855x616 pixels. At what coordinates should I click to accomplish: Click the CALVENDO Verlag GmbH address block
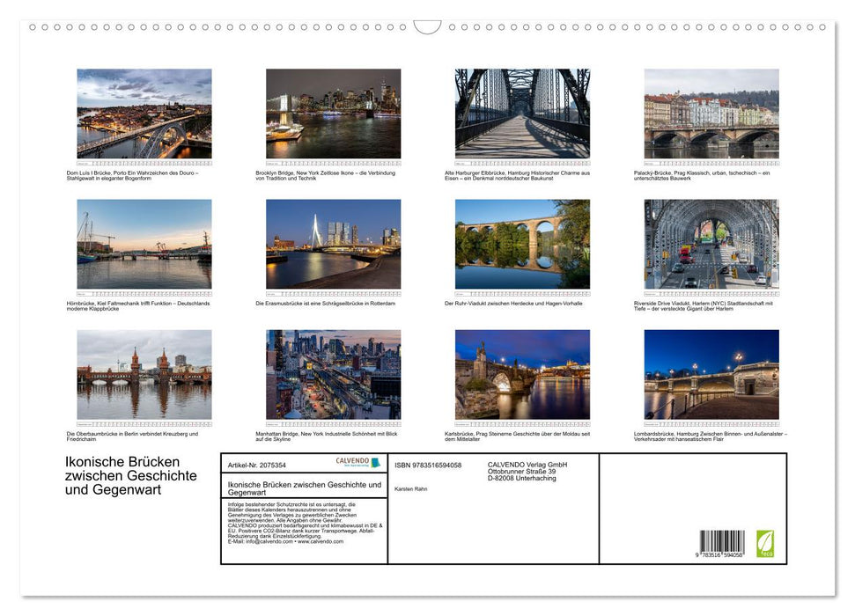(x=528, y=472)
